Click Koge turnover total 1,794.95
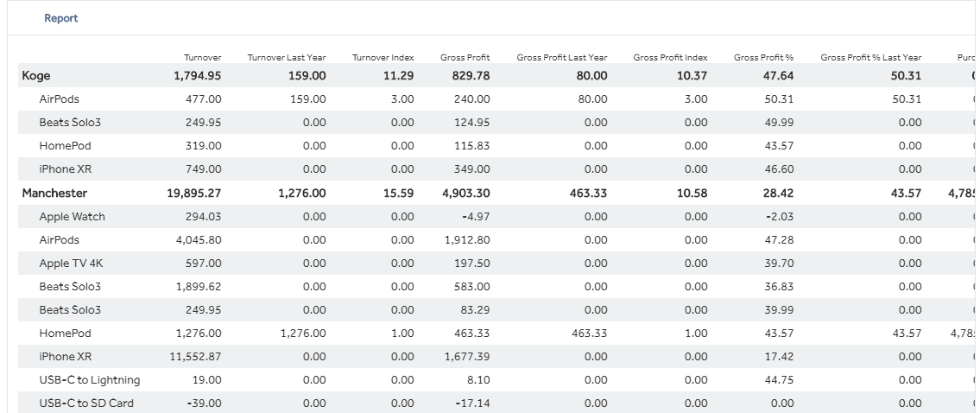980x413 pixels. [198, 76]
